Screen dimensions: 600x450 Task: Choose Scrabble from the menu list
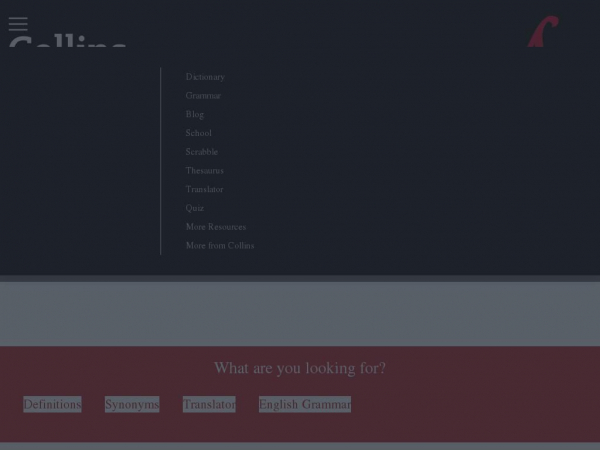201,152
